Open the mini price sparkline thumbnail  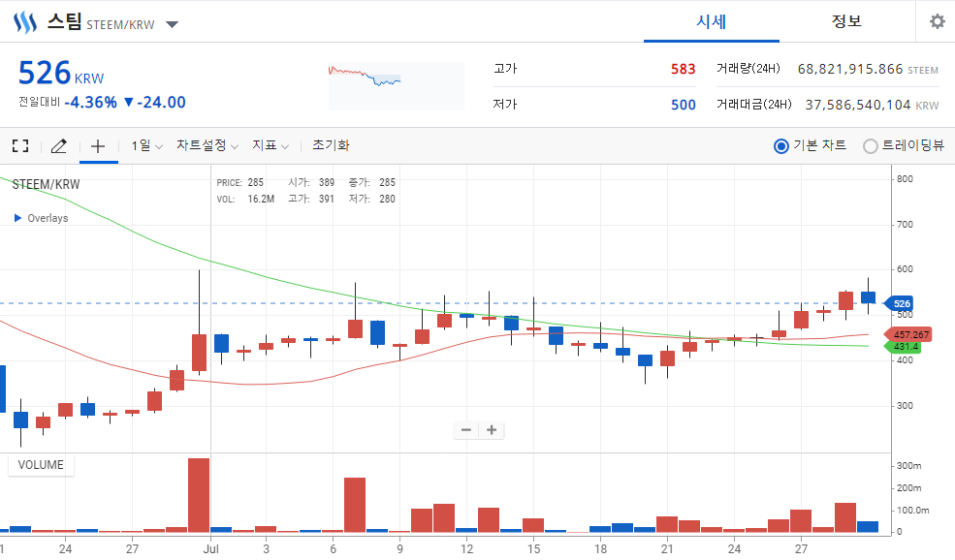coord(396,86)
